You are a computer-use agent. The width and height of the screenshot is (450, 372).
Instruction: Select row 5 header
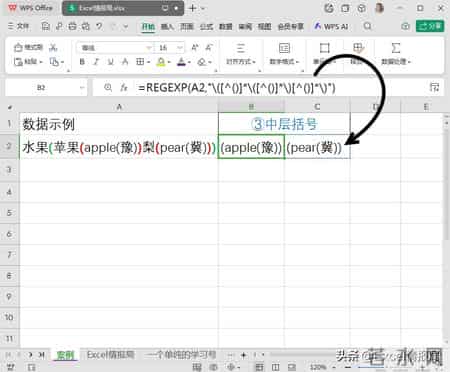tap(10, 213)
